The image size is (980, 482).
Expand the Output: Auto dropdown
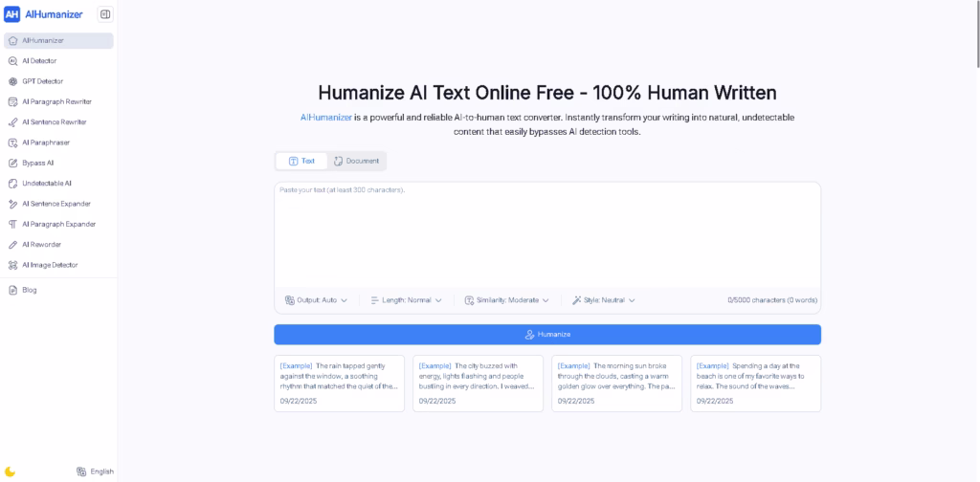[316, 300]
